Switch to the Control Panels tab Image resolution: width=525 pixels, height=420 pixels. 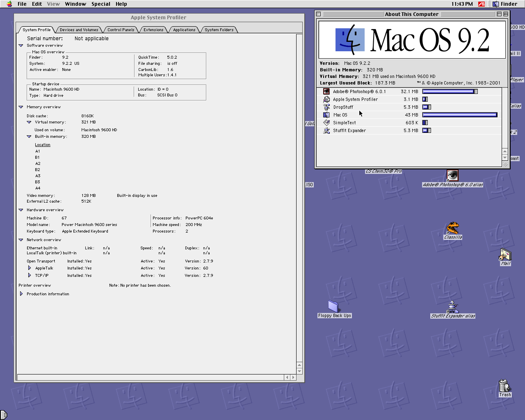(x=121, y=30)
